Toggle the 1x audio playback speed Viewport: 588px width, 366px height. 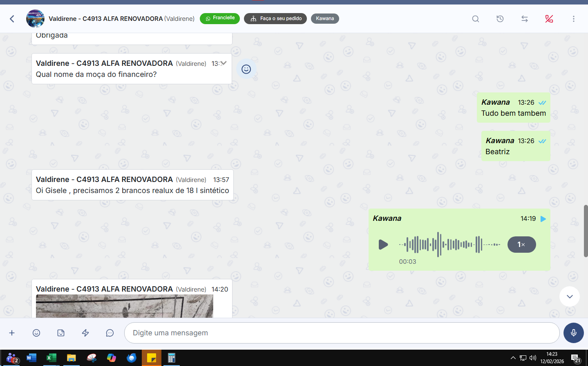[x=521, y=245]
